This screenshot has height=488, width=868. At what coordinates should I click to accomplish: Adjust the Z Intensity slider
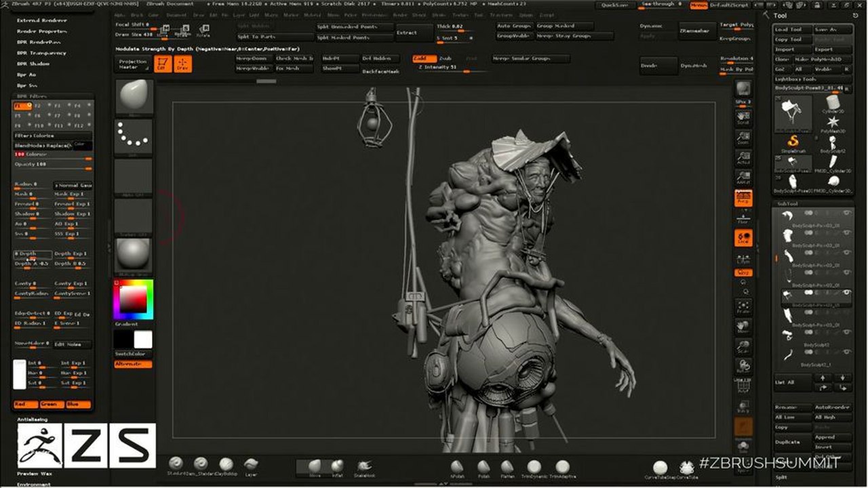[x=453, y=69]
